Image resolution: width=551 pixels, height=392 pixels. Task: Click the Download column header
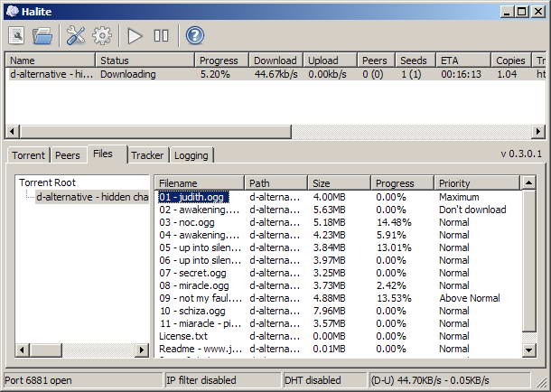click(275, 60)
